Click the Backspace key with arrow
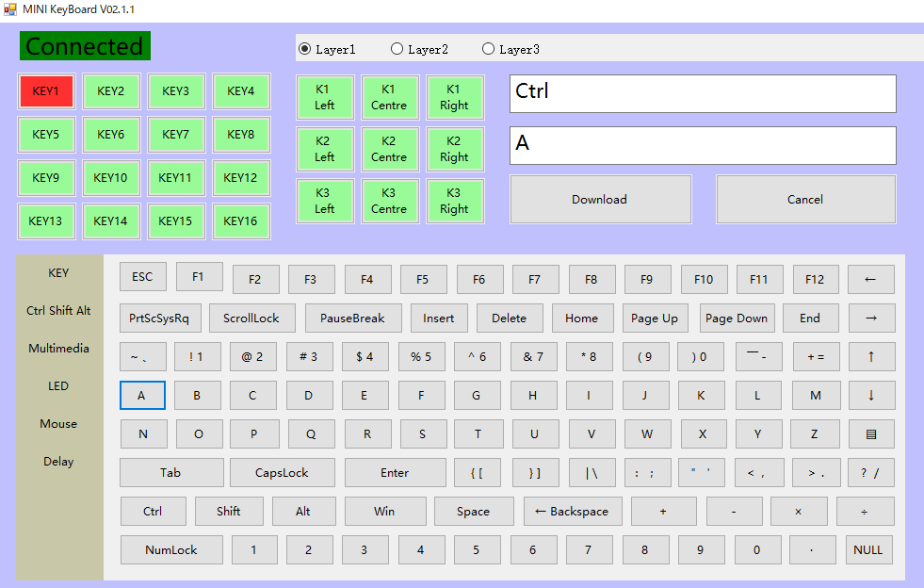 pyautogui.click(x=572, y=512)
